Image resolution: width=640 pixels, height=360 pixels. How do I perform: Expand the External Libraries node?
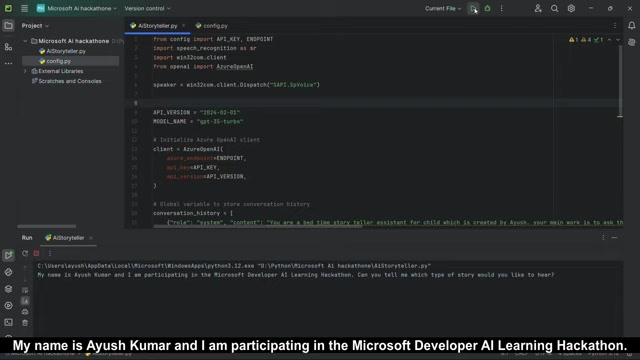tap(25, 71)
